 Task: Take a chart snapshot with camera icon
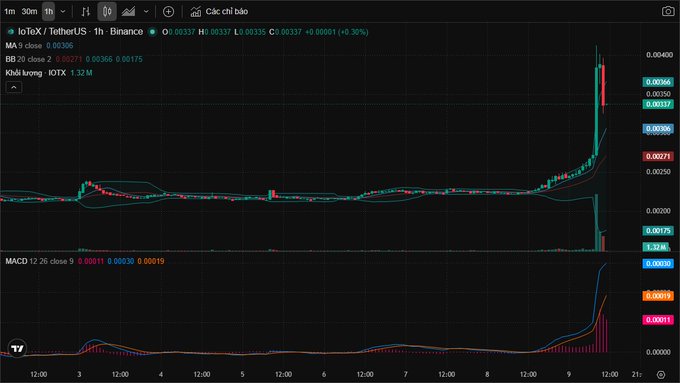coord(668,11)
